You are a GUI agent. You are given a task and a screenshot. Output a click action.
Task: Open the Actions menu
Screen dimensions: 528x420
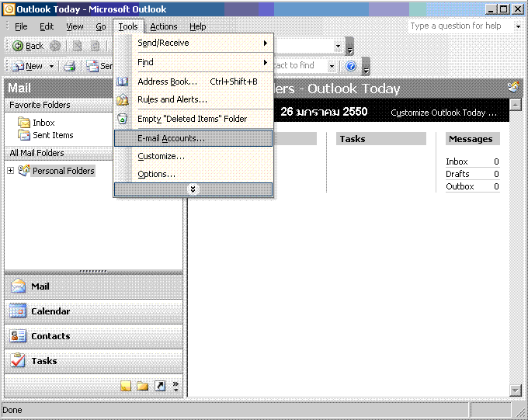click(x=164, y=26)
